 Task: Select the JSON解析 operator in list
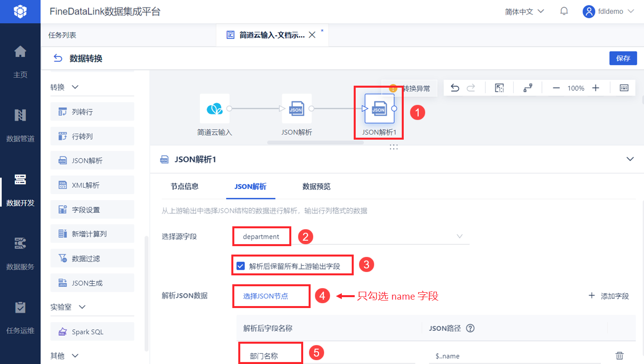(x=93, y=160)
